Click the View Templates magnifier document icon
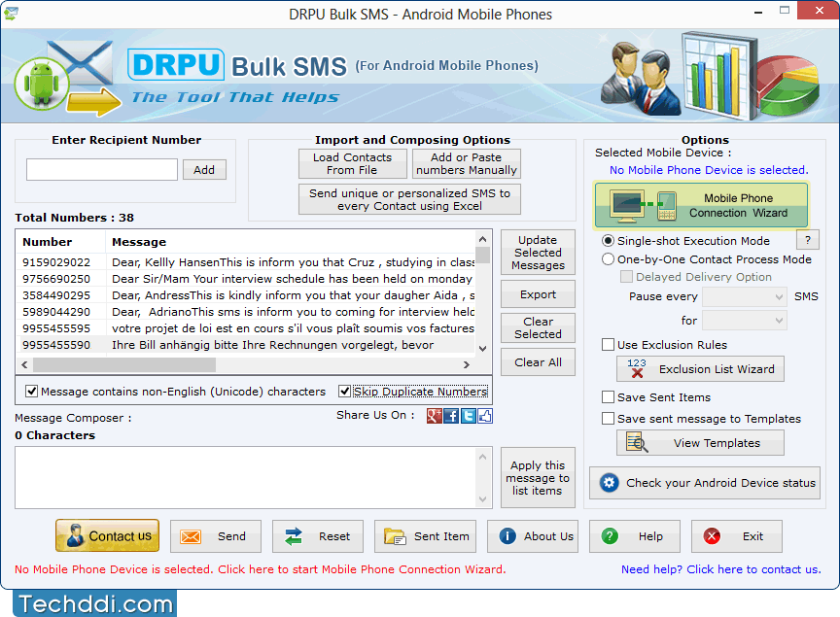The height and width of the screenshot is (617, 840). pyautogui.click(x=637, y=443)
